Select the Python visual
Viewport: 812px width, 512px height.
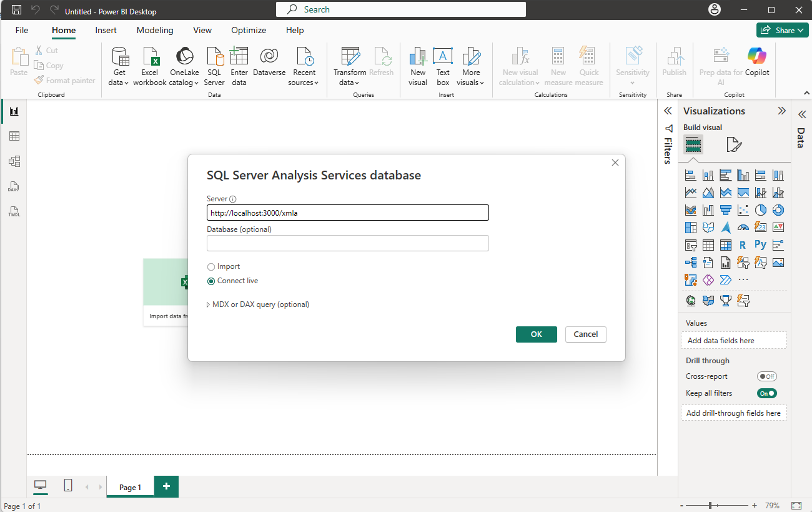click(x=760, y=245)
